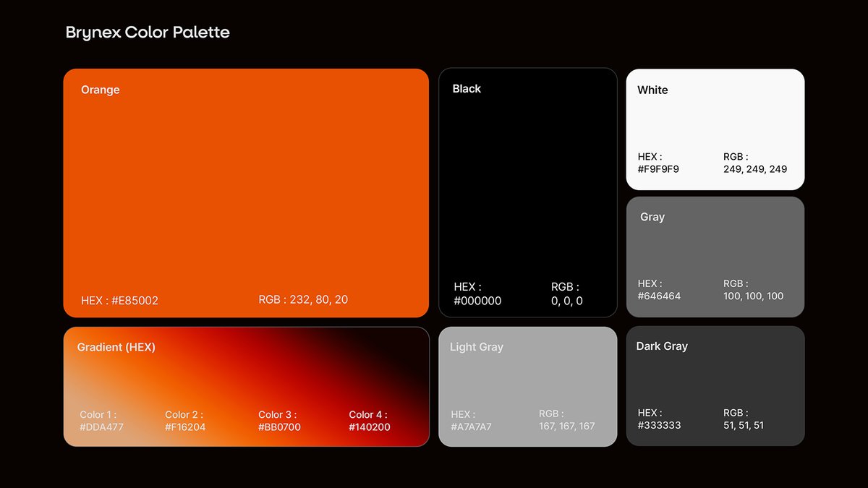868x488 pixels.
Task: Click RGB : 232, 80, 20 text
Action: 303,299
